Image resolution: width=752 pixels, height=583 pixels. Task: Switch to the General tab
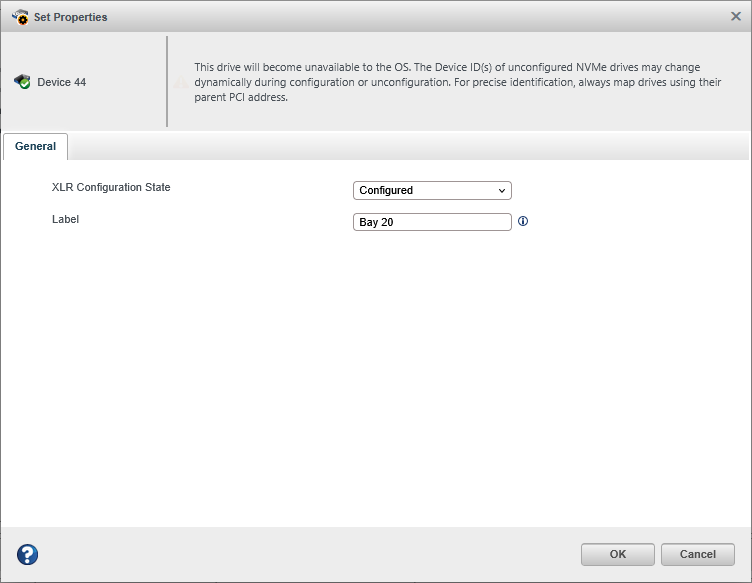coord(35,146)
